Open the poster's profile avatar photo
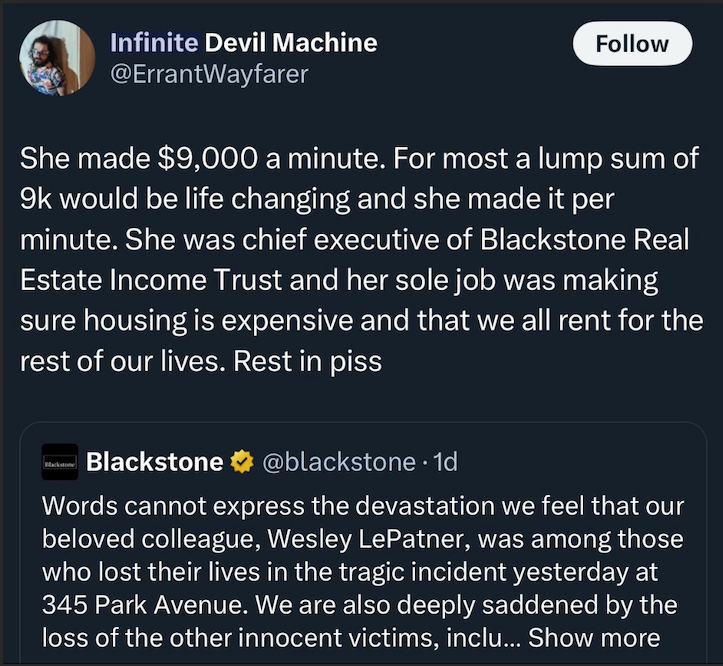 pos(58,58)
